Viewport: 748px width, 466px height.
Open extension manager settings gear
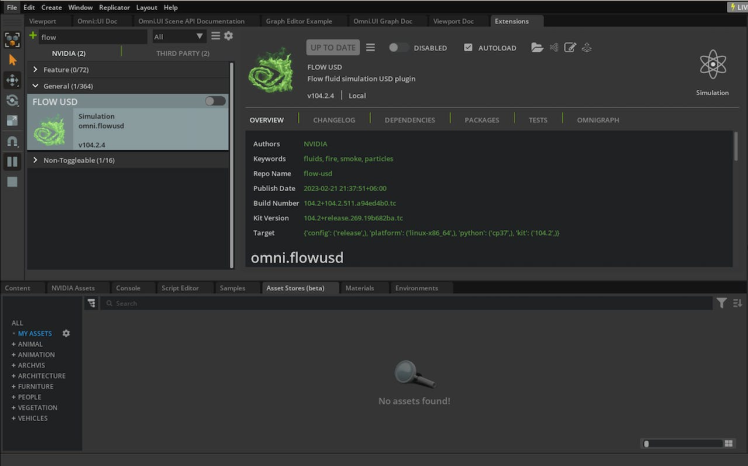(228, 36)
